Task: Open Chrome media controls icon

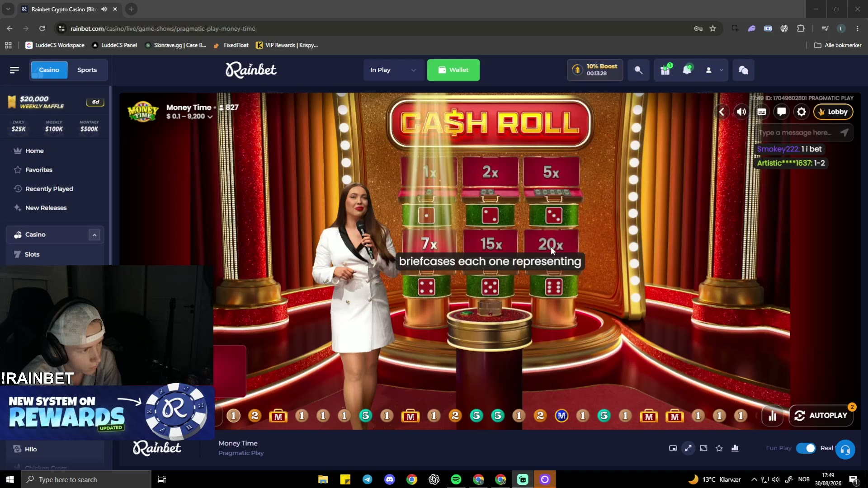Action: (x=825, y=28)
